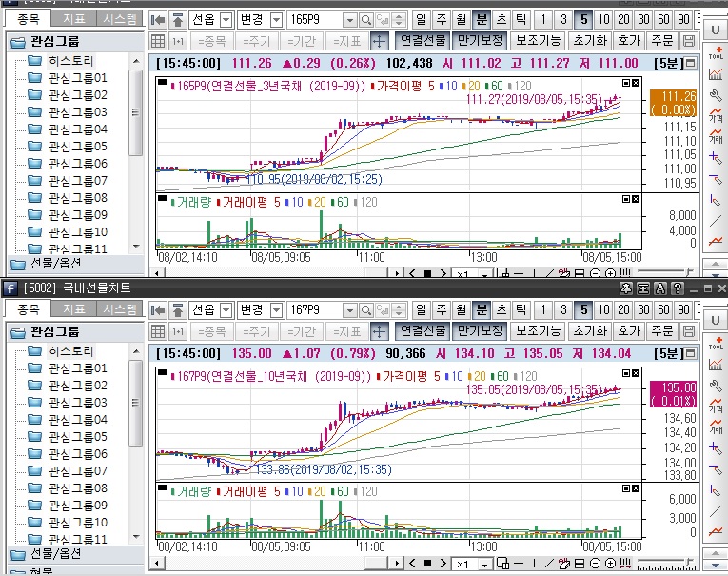Toggle 만기보정 in the 167P9 window
This screenshot has width=728, height=576.
tap(481, 331)
